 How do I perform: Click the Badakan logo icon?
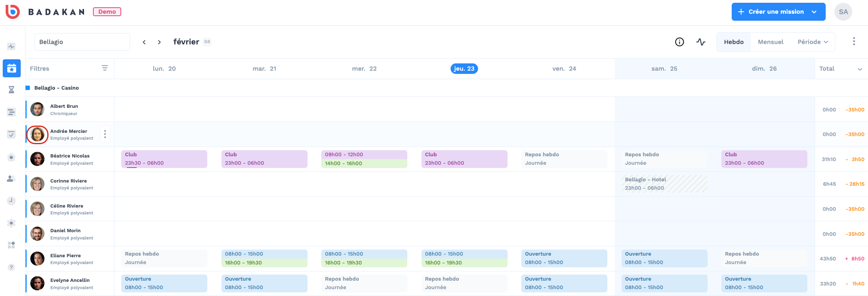[x=13, y=12]
